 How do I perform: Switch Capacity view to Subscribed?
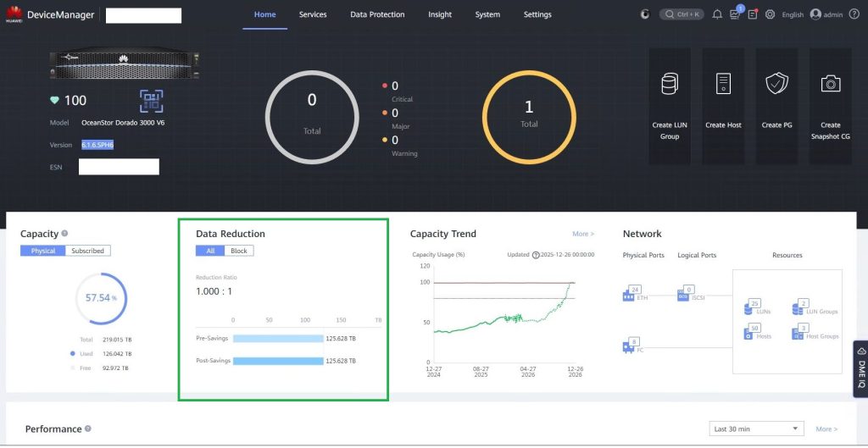point(87,251)
